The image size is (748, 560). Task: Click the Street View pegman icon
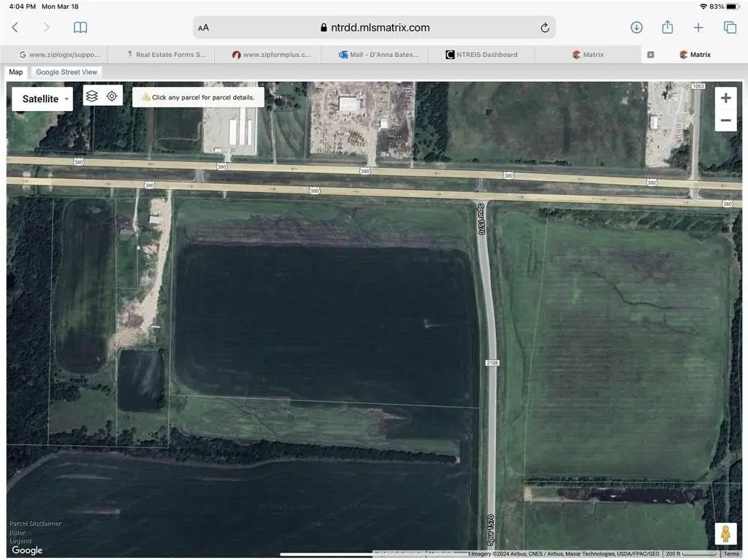725,534
